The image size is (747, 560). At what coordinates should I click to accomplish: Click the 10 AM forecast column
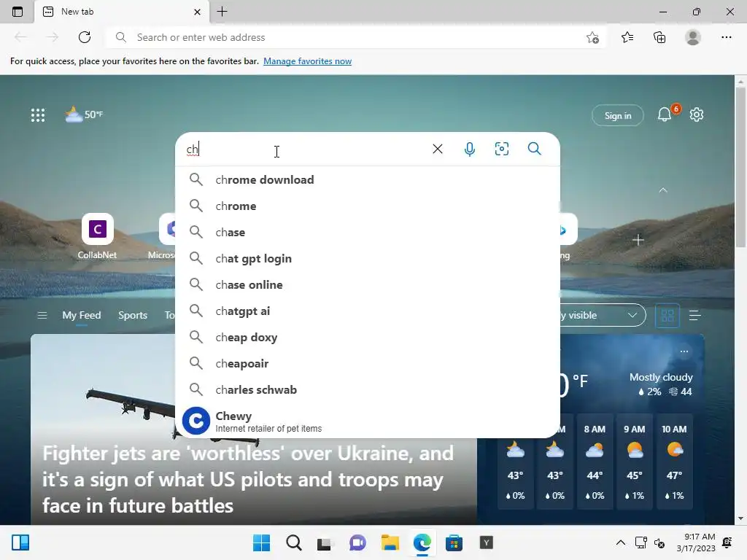point(674,462)
